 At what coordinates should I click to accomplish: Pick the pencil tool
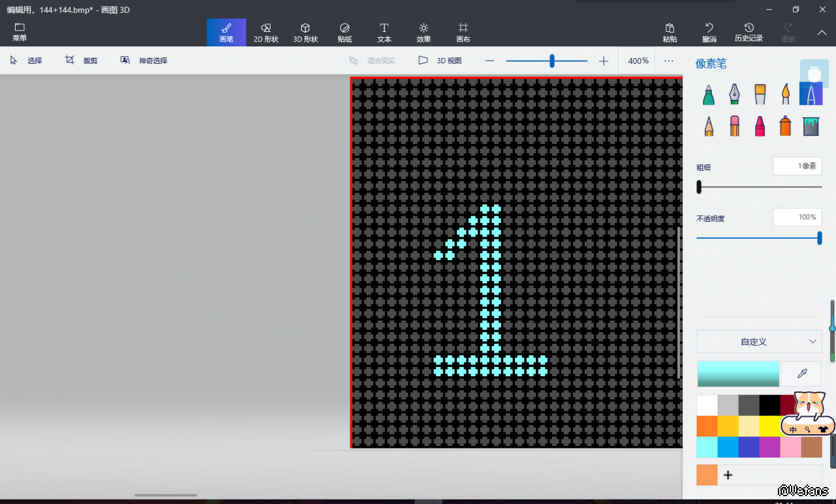[709, 126]
